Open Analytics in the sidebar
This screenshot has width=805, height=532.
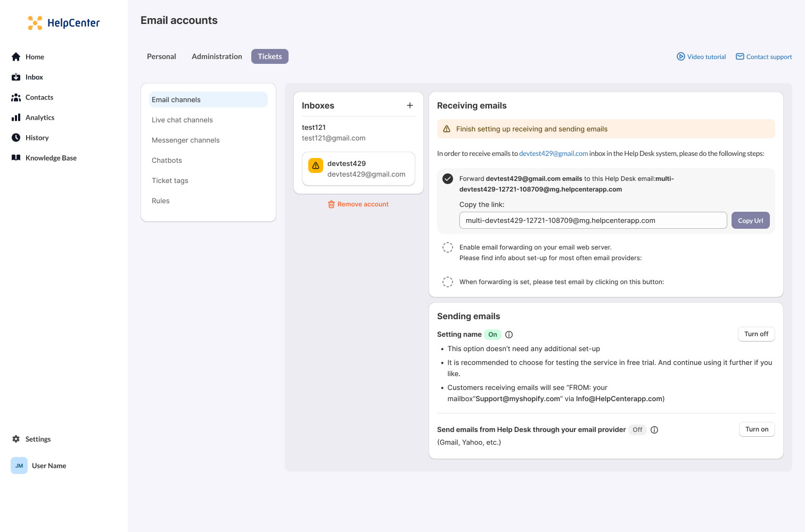(x=40, y=117)
